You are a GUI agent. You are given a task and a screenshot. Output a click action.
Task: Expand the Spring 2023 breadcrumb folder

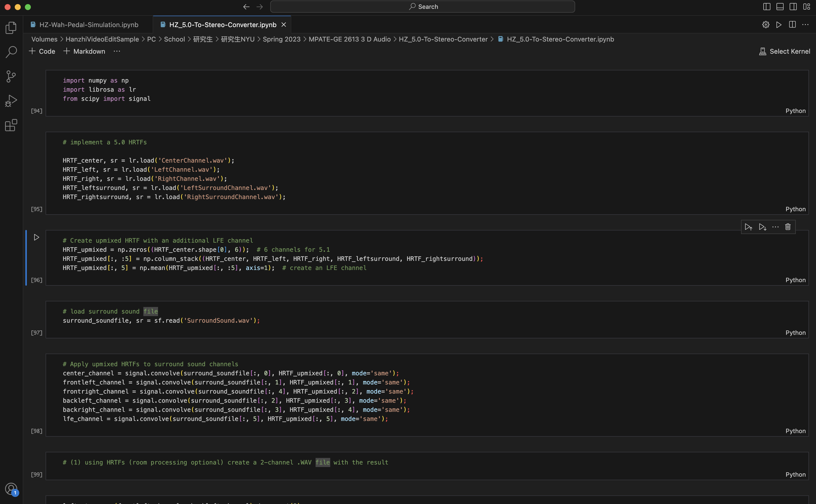(281, 39)
